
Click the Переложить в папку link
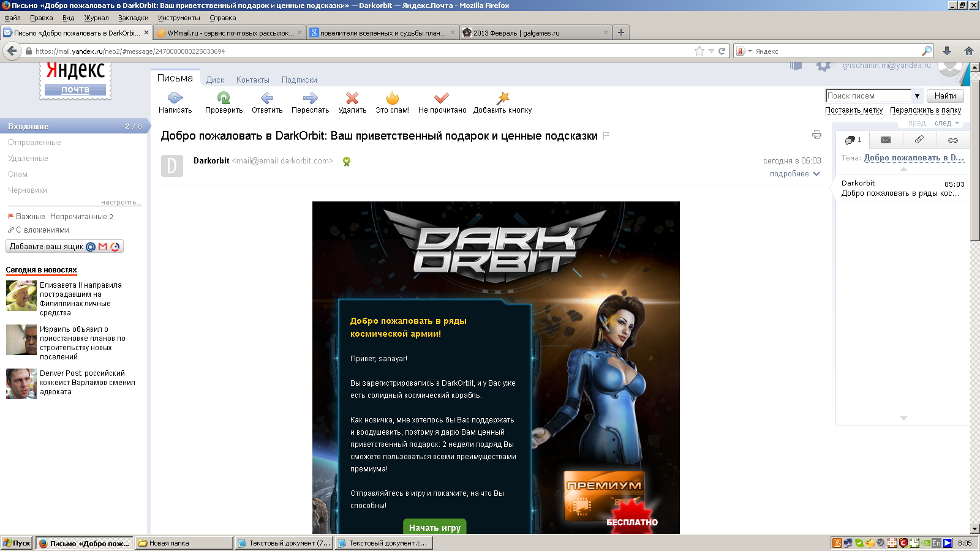pos(925,110)
